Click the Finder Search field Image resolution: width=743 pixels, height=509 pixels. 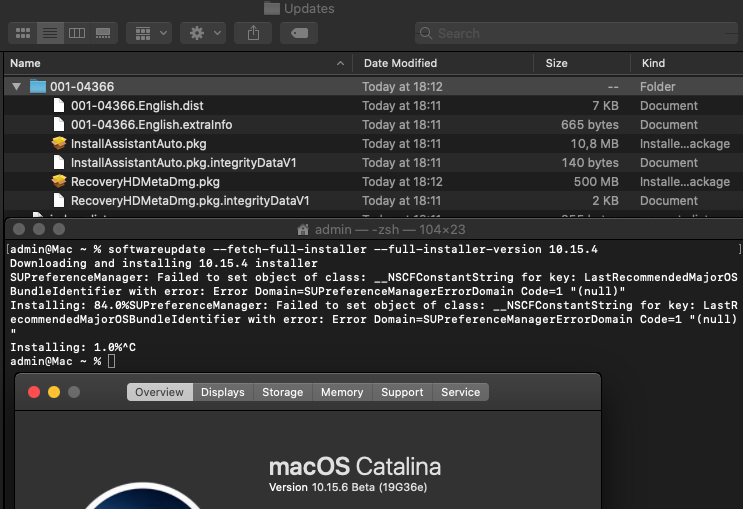tap(576, 33)
